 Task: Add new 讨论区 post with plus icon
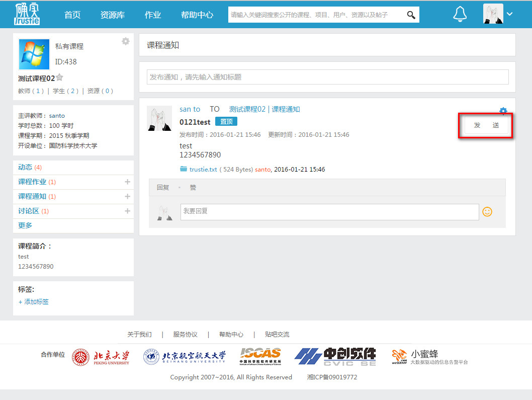[x=128, y=211]
